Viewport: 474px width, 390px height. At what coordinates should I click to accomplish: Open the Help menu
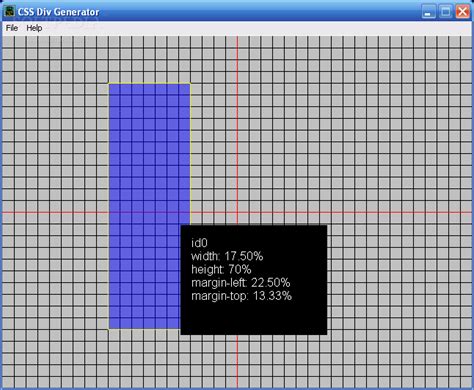pyautogui.click(x=34, y=28)
